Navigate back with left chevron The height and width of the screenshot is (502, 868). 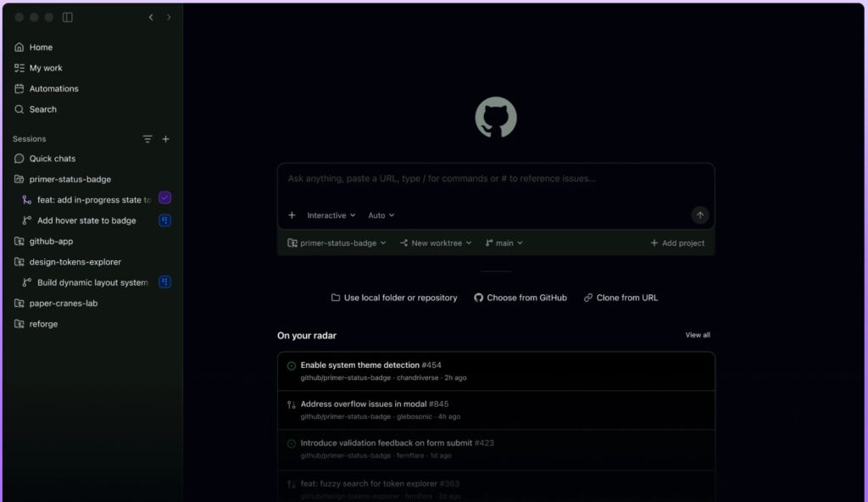(x=151, y=17)
